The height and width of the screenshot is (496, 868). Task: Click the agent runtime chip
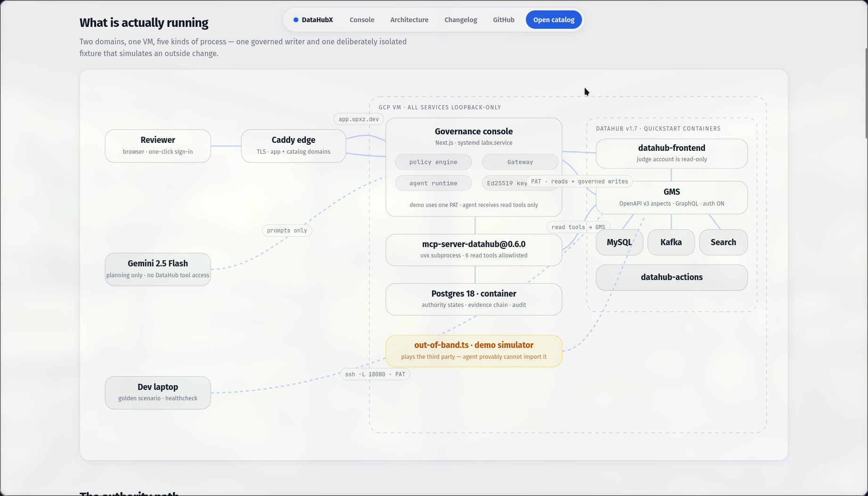[433, 183]
